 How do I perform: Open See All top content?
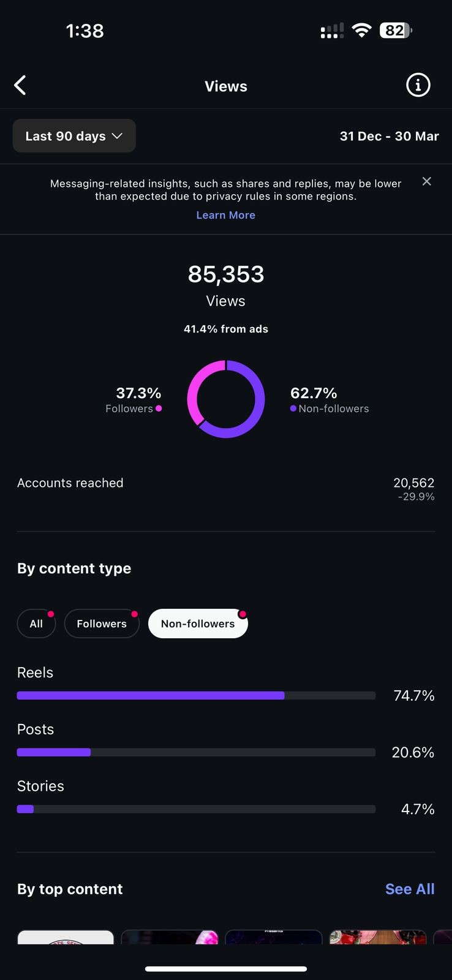tap(410, 889)
